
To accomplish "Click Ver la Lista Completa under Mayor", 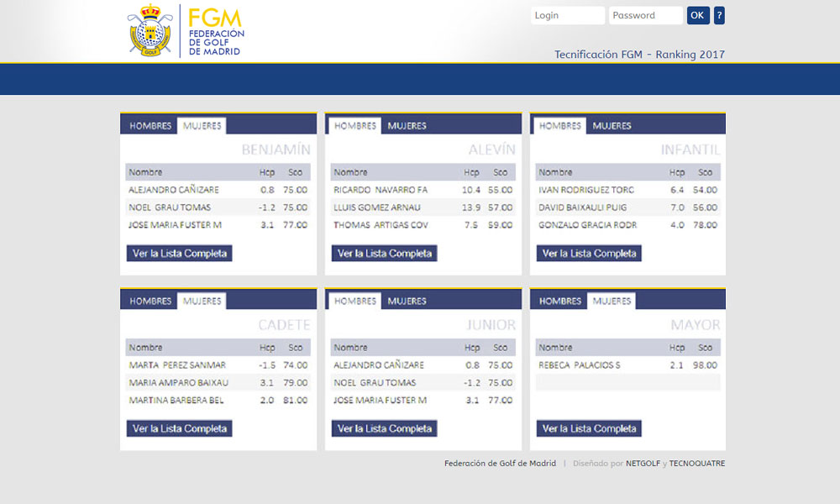I will [x=588, y=428].
